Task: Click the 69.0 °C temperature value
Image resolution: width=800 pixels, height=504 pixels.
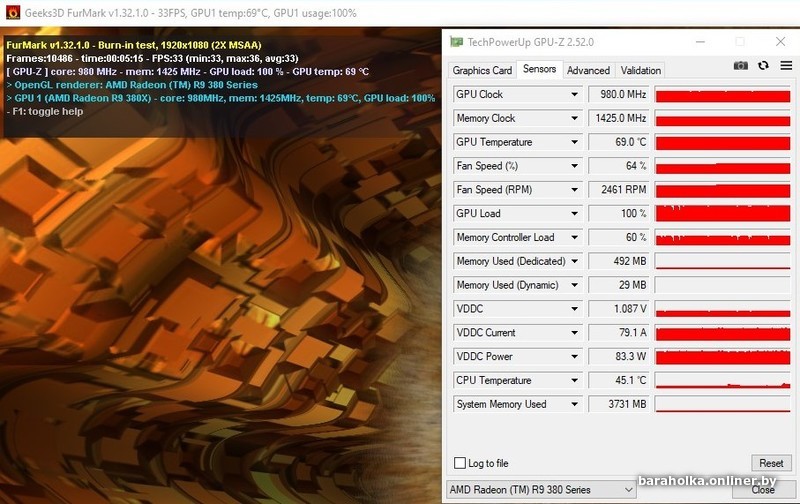Action: click(x=618, y=142)
